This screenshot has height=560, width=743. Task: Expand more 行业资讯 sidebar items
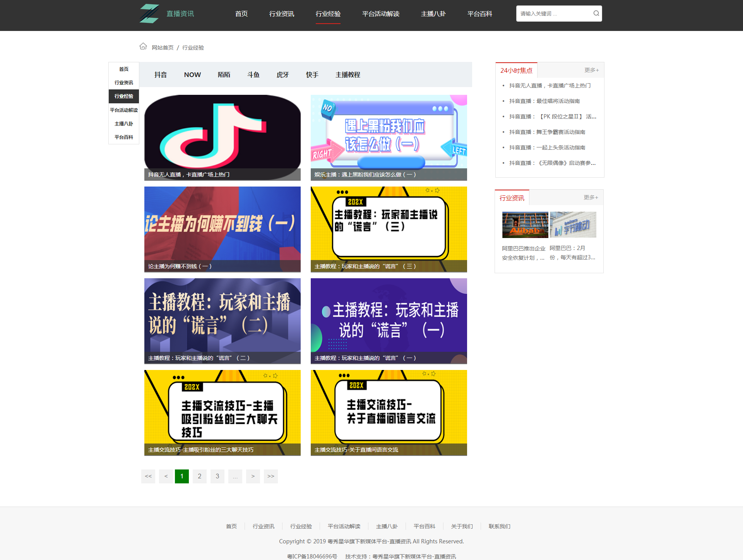pyautogui.click(x=591, y=197)
